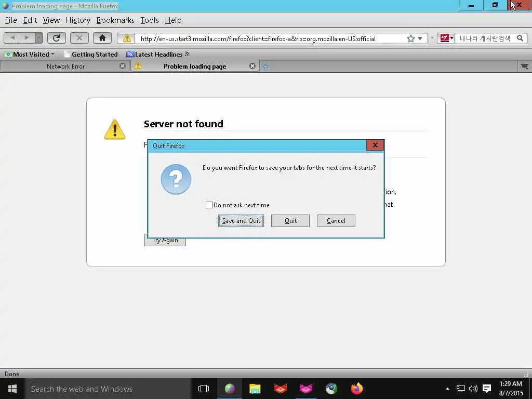Open the recent pages history dropdown arrow
This screenshot has width=532, height=399.
tap(39, 38)
